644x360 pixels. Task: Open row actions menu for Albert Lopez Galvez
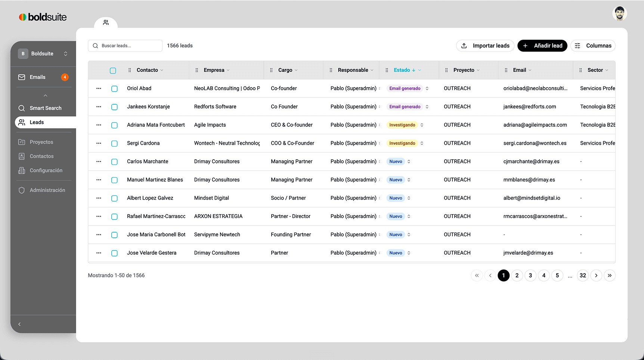pos(99,198)
